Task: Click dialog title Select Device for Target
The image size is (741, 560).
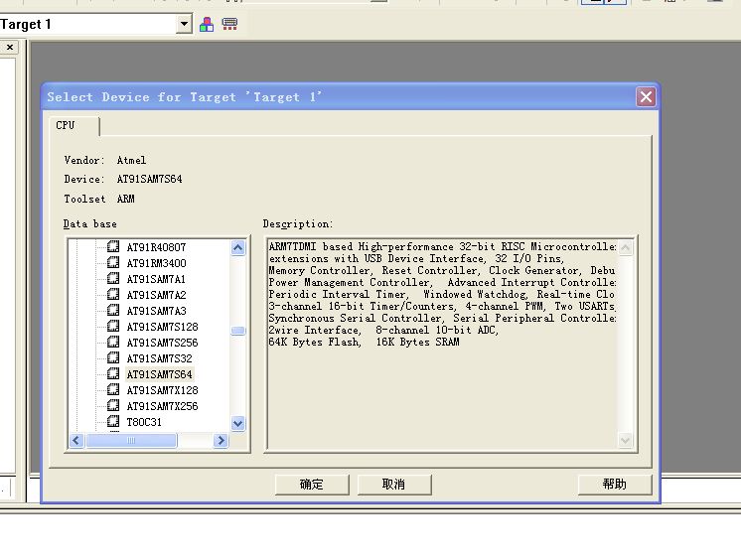Action: (185, 97)
